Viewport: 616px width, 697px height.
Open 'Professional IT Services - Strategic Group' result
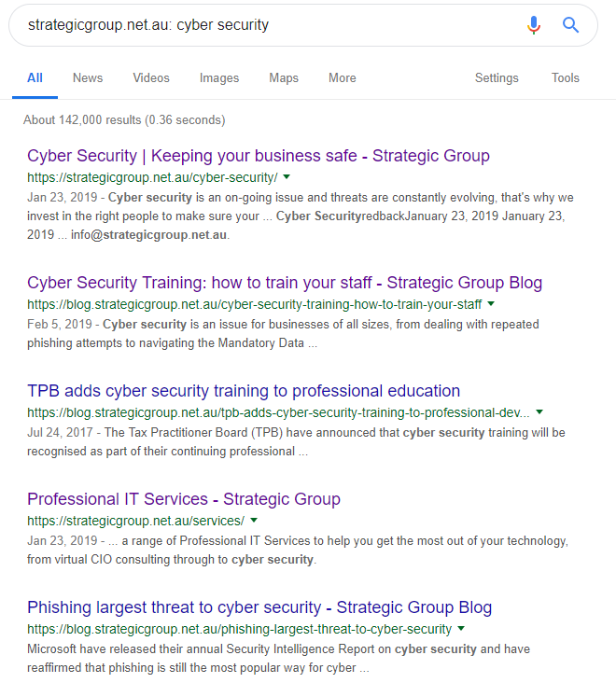pyautogui.click(x=184, y=499)
